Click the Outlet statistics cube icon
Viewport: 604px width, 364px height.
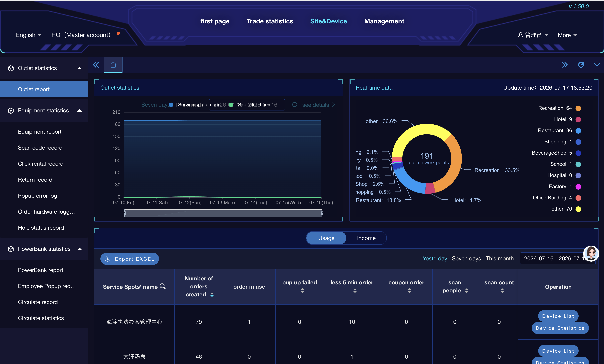[11, 68]
